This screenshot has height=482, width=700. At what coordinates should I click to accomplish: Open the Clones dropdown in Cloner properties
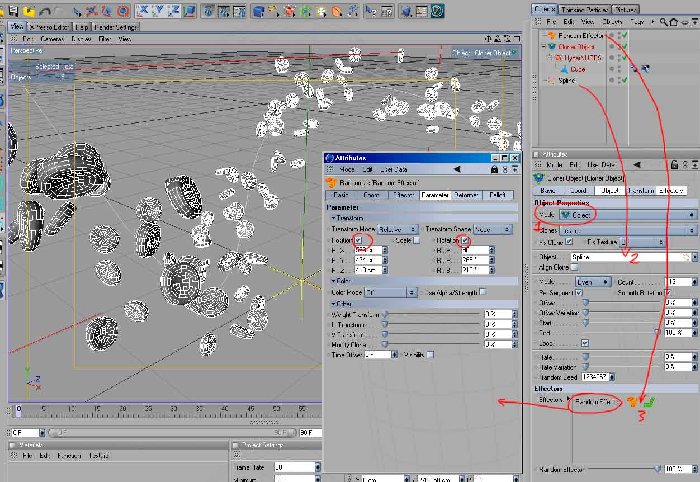pyautogui.click(x=627, y=231)
